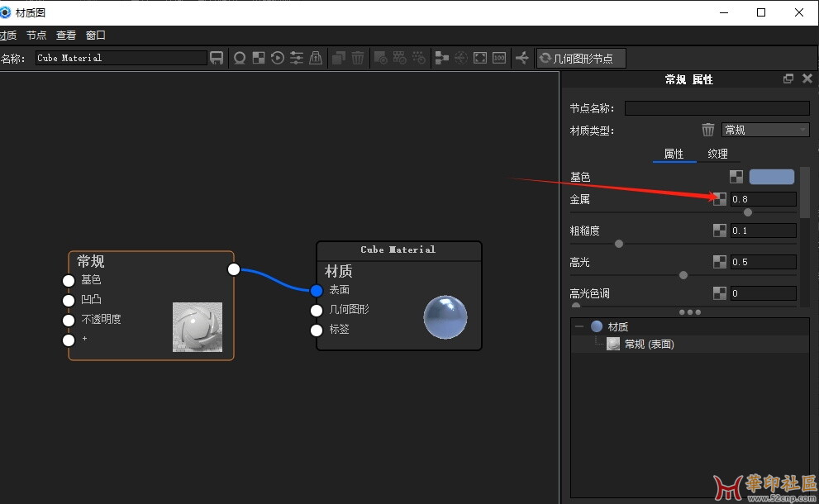
Task: Click texture icon for 高光色调
Action: pyautogui.click(x=720, y=293)
